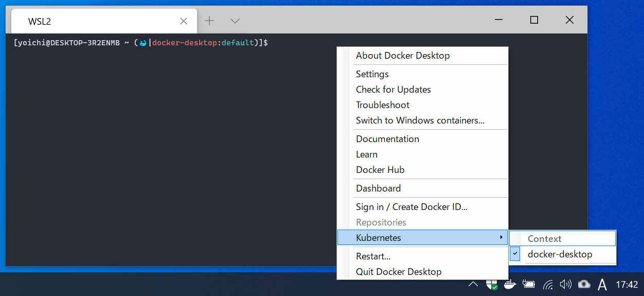Close the Windows Terminal window

point(569,20)
